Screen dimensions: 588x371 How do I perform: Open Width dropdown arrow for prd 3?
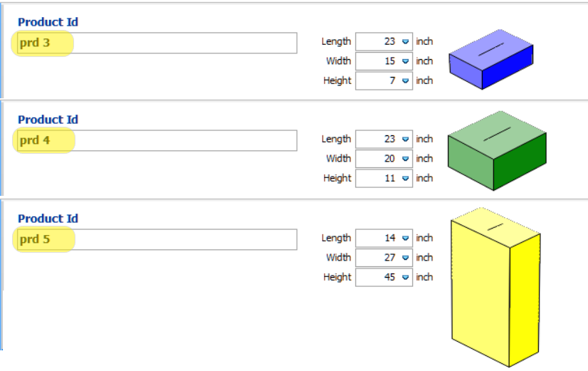(x=405, y=61)
